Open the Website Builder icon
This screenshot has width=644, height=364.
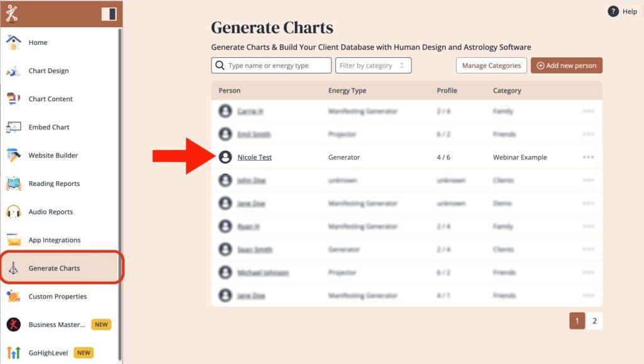coord(13,155)
